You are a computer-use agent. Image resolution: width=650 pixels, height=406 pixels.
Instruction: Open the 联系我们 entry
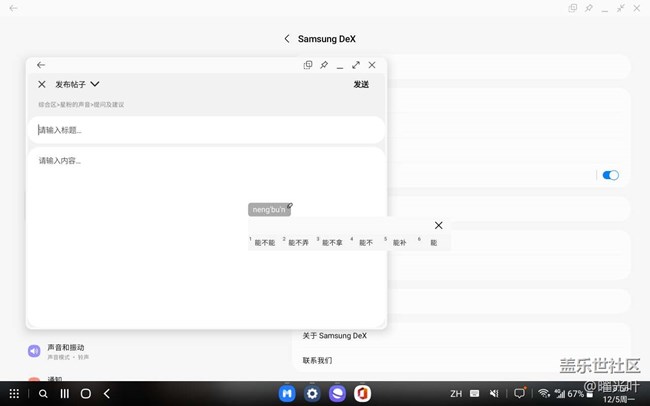pyautogui.click(x=317, y=360)
